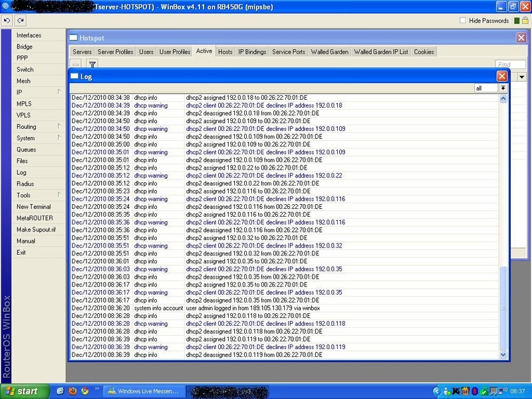Click the remove (minus) button in Hotspot

coord(76,64)
